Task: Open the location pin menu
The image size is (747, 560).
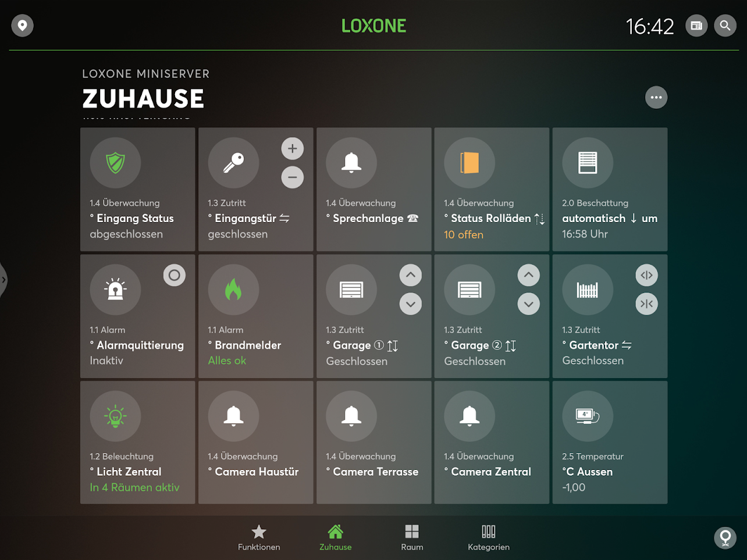Action: click(x=23, y=26)
